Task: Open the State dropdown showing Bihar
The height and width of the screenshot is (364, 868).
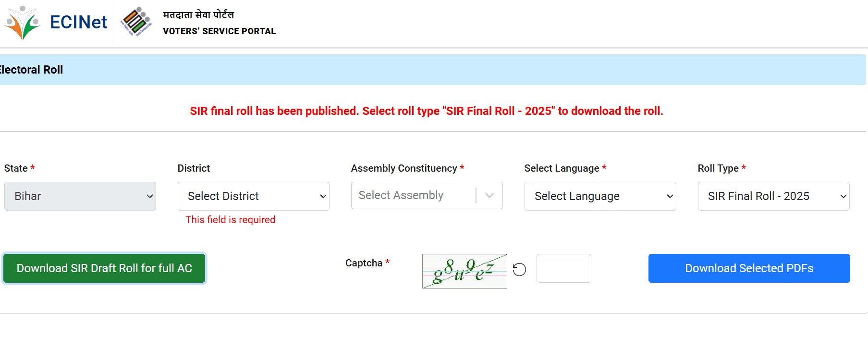Action: 80,196
